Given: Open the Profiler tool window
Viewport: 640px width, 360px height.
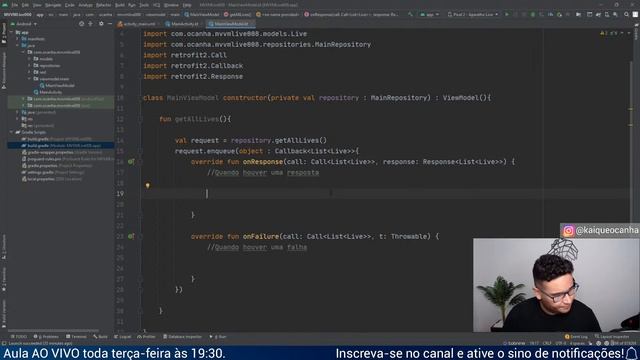Looking at the screenshot, I should click(x=147, y=337).
